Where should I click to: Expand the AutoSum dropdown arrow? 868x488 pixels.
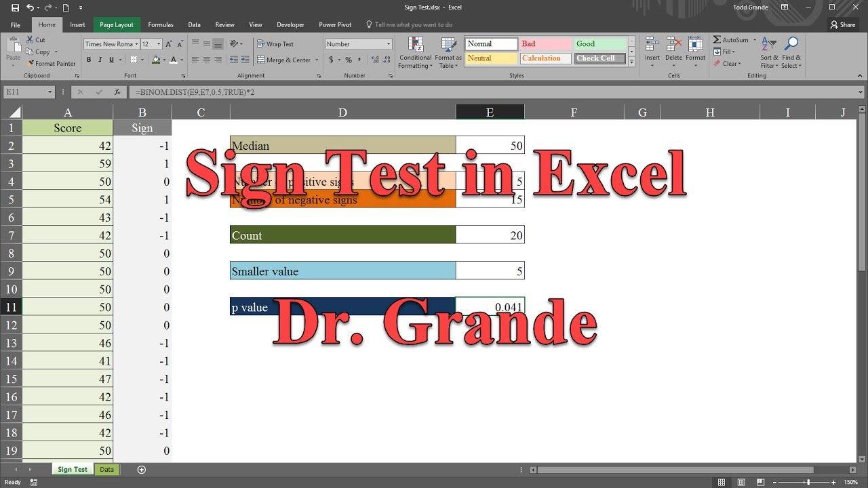tap(754, 40)
